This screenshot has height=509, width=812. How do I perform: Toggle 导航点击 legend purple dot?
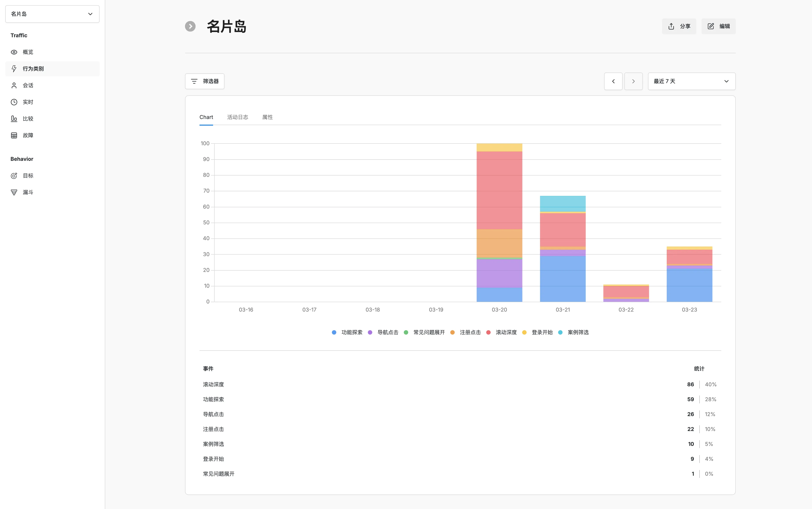[x=370, y=332]
